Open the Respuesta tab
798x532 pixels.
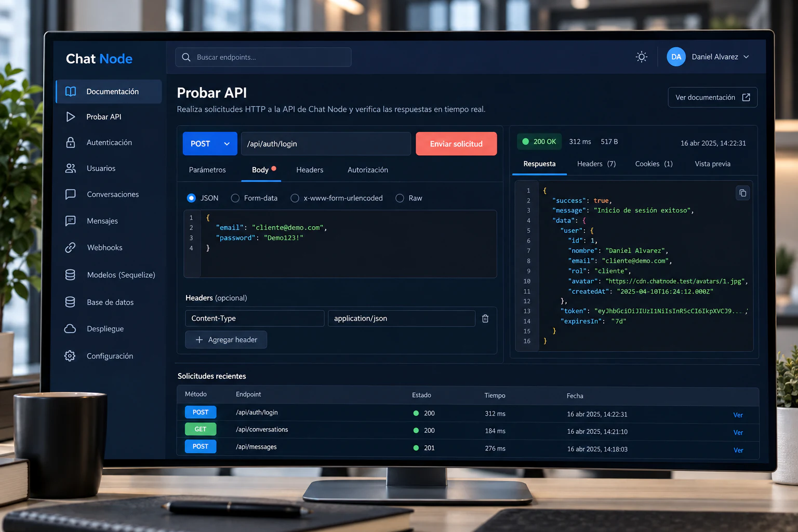pos(539,164)
